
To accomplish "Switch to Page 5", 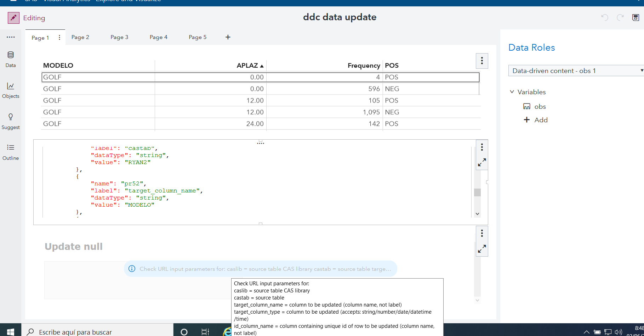I will point(197,37).
